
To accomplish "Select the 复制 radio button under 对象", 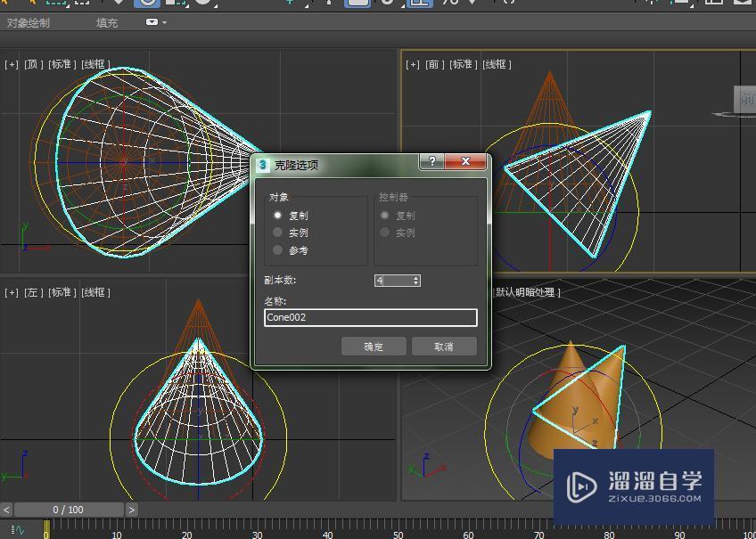I will (x=278, y=215).
